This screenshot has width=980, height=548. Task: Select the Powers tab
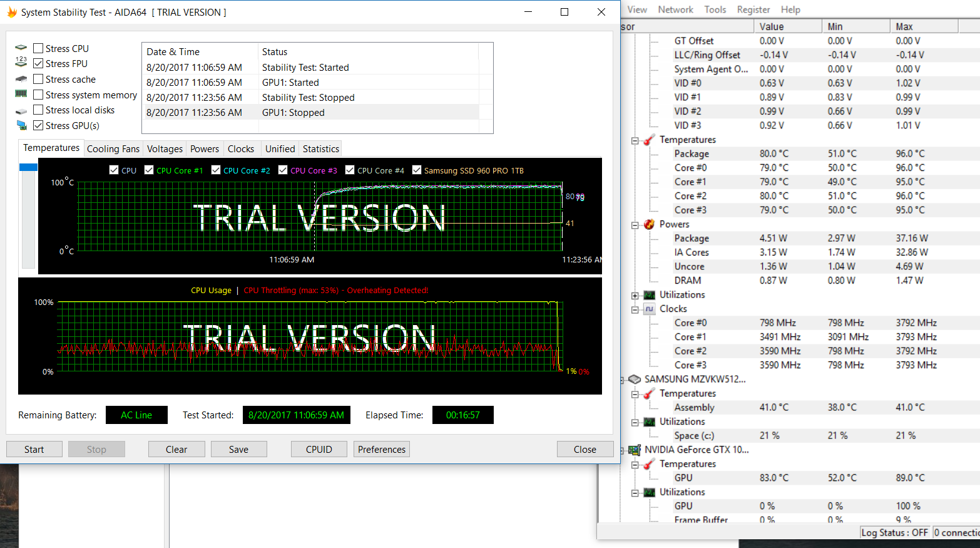pos(205,148)
